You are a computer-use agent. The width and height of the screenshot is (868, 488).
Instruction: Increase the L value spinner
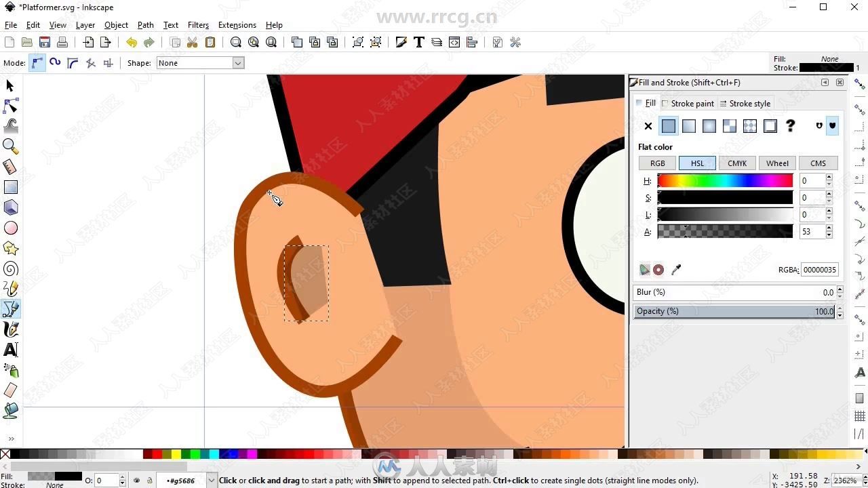pyautogui.click(x=829, y=211)
